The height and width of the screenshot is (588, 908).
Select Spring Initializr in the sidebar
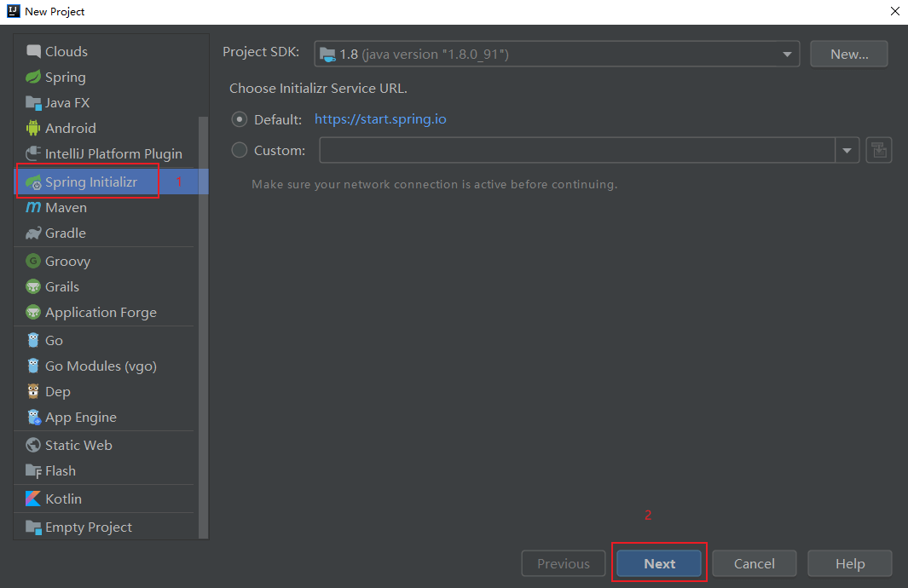point(86,182)
